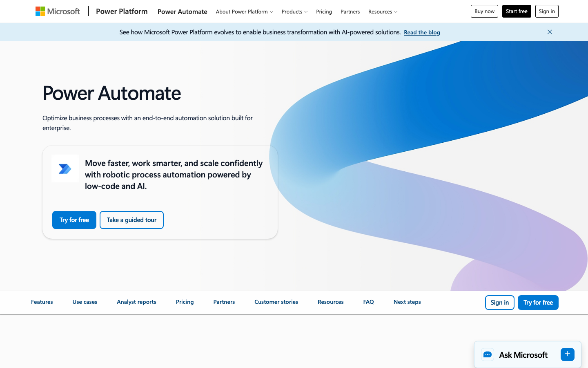Click the Ask Microsoft label
The height and width of the screenshot is (368, 588).
(x=523, y=355)
